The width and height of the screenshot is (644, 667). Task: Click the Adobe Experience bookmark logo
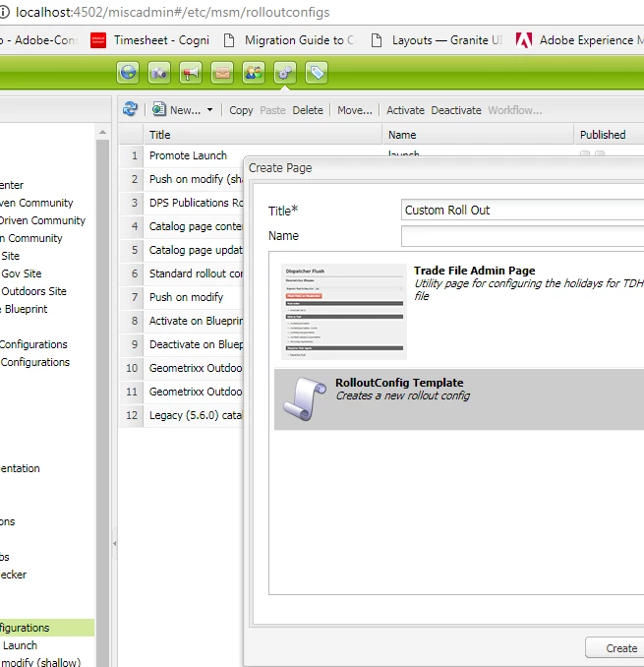524,40
